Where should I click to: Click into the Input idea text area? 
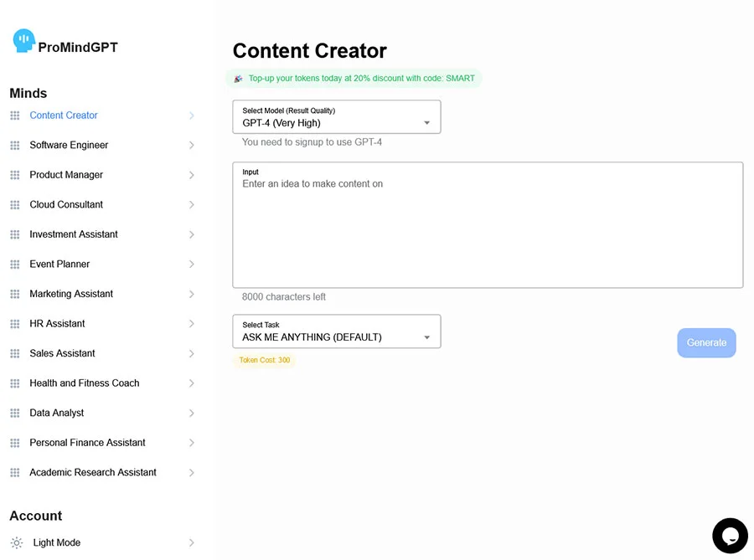[x=487, y=226]
